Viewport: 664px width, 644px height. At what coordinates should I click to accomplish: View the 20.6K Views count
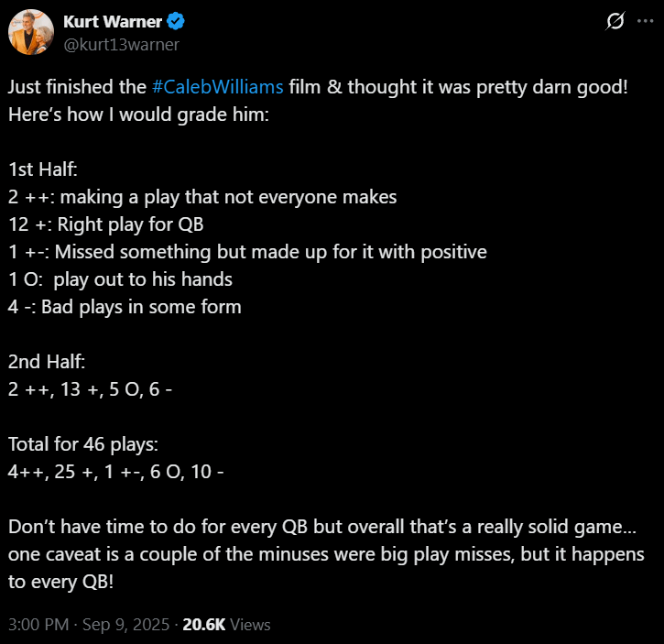click(x=226, y=625)
